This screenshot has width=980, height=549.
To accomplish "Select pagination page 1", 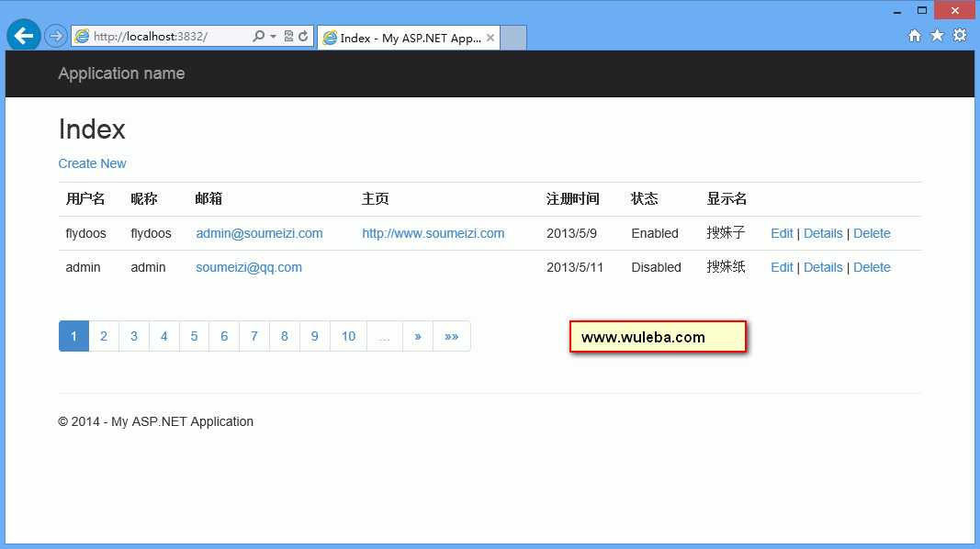I will 73,336.
